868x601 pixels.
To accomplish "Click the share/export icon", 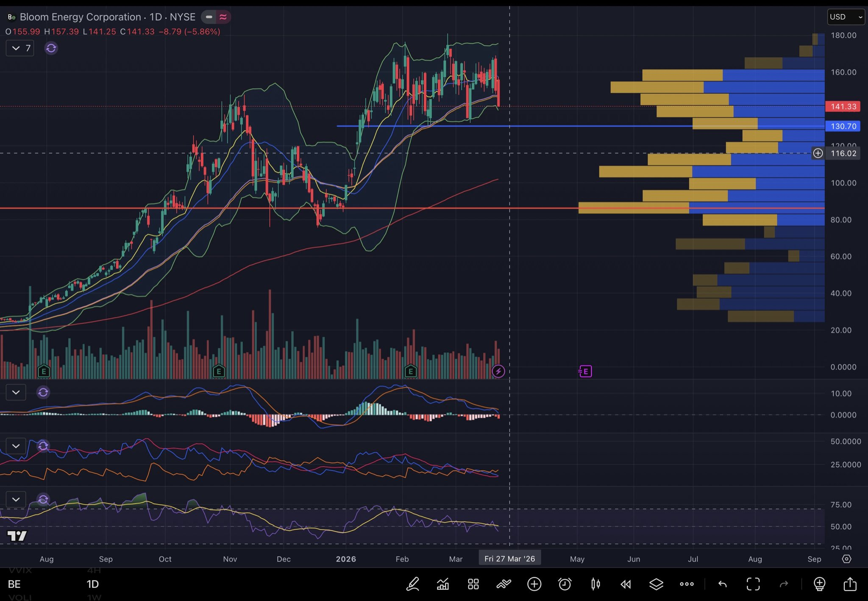I will coord(850,584).
